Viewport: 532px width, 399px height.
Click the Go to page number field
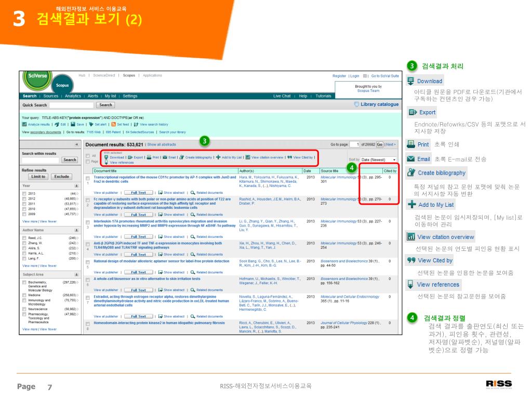click(354, 144)
